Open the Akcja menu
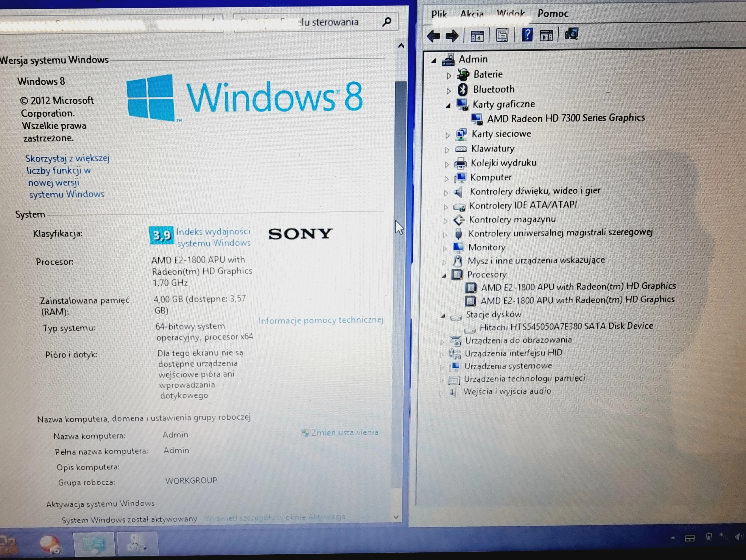This screenshot has width=746, height=560. click(472, 14)
